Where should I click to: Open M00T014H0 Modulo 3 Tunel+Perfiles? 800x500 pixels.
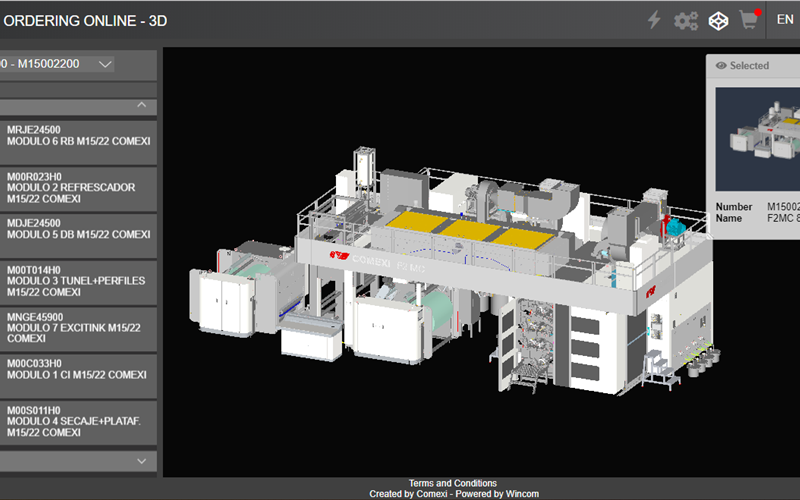[78, 281]
